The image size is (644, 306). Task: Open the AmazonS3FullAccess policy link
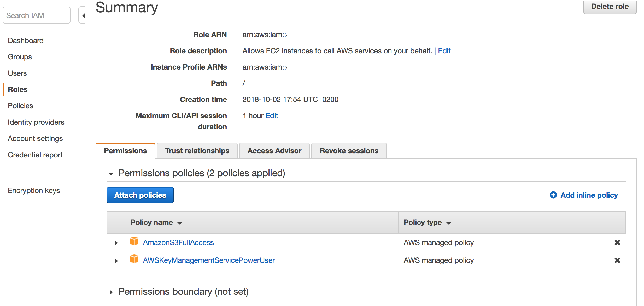[178, 242]
